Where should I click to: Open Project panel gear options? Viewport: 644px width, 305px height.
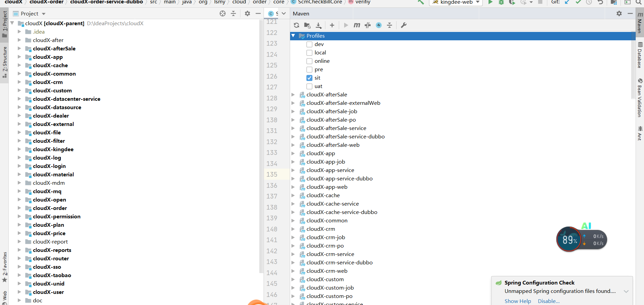[x=247, y=13]
